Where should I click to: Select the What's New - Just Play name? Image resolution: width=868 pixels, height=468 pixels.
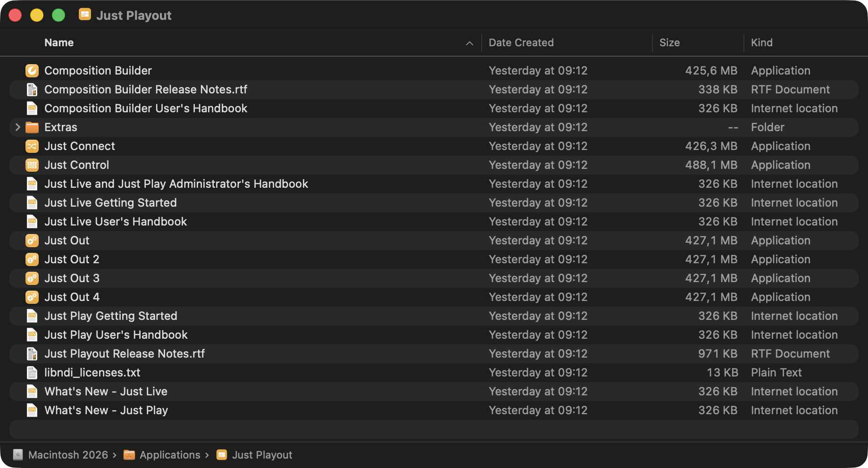106,410
